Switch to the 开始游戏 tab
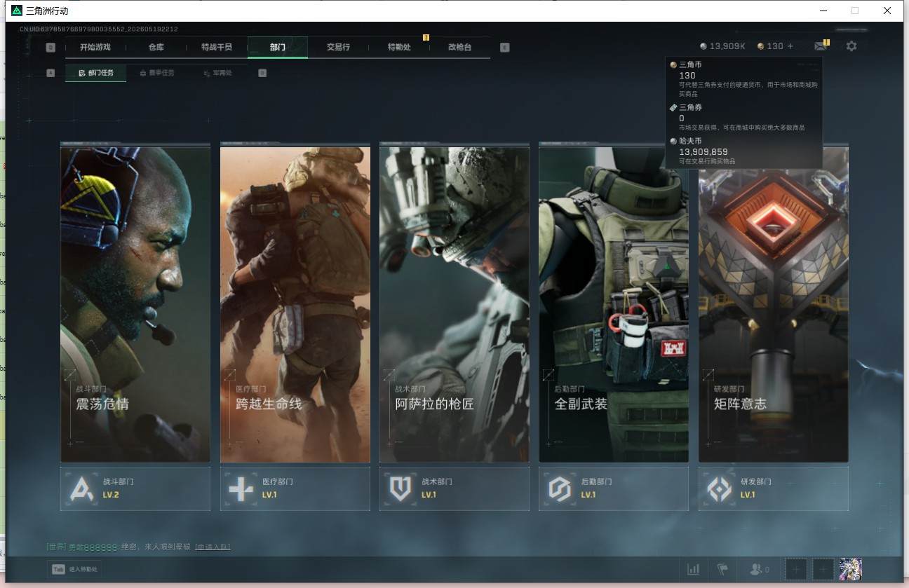The width and height of the screenshot is (909, 588). (x=95, y=47)
